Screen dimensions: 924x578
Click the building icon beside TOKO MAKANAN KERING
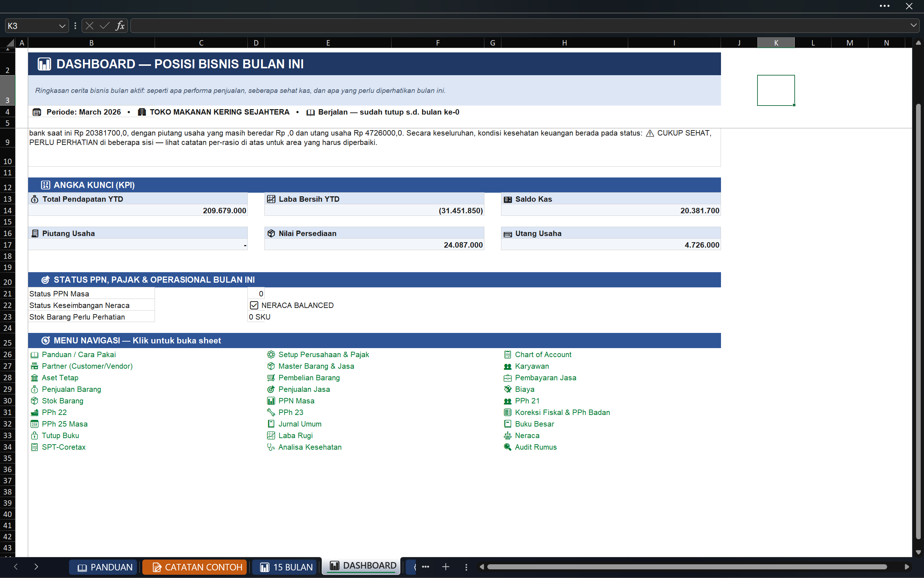(142, 112)
